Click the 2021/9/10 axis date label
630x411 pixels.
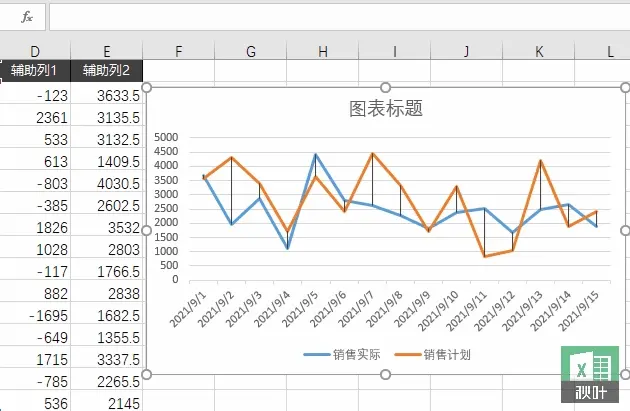pyautogui.click(x=438, y=311)
